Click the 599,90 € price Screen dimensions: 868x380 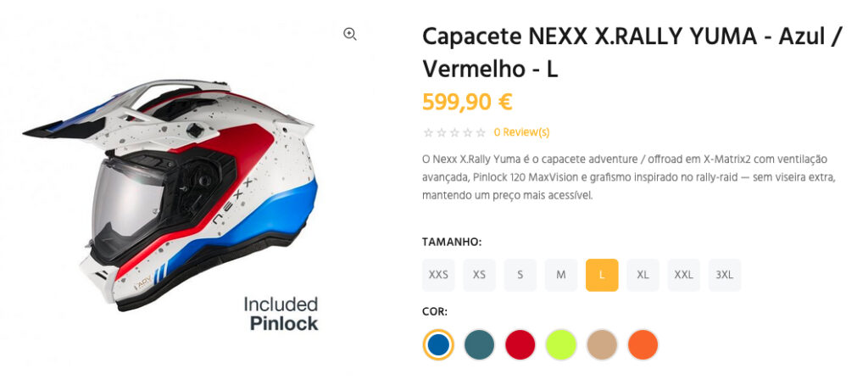(x=467, y=102)
